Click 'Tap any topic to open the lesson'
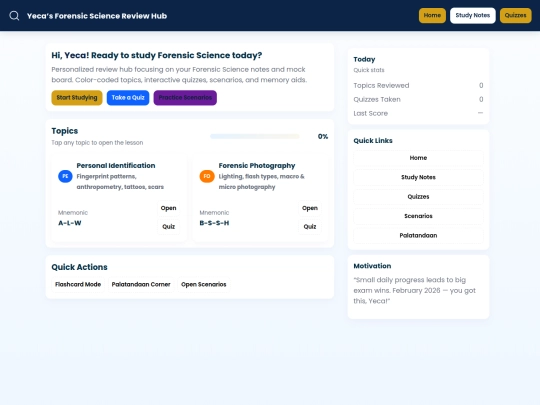 pos(97,143)
